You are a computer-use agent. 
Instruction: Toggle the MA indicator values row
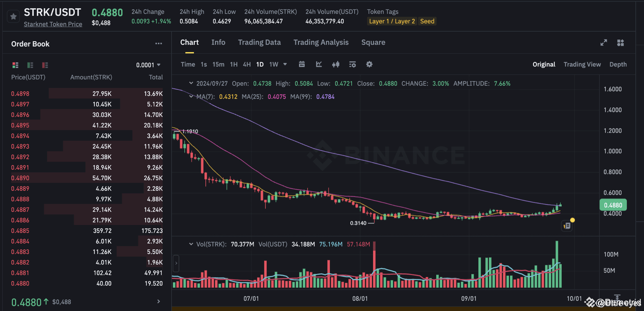coord(191,97)
